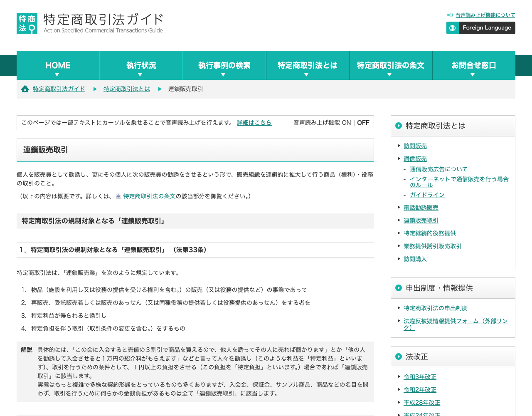Open 特定継続的役務提供 in the sidebar
The width and height of the screenshot is (532, 416).
click(430, 233)
